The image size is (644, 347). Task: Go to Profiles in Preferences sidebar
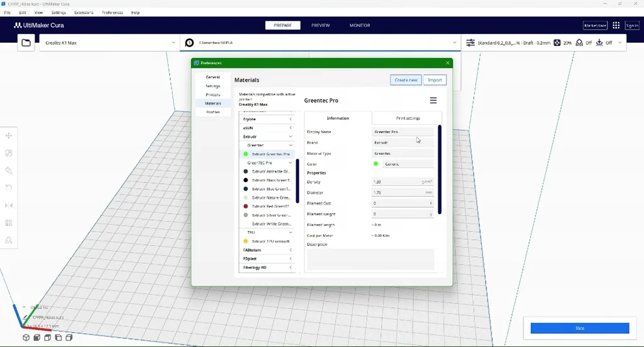[213, 112]
